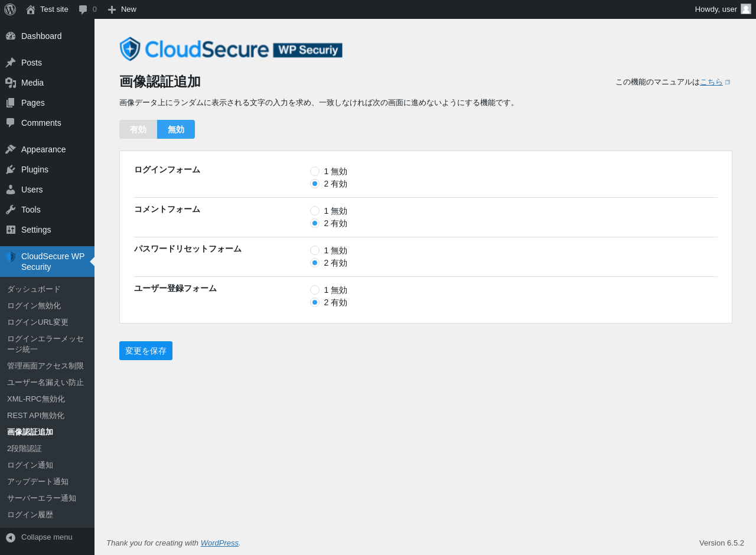Click the Appearance brush icon
The image size is (756, 555).
[11, 149]
